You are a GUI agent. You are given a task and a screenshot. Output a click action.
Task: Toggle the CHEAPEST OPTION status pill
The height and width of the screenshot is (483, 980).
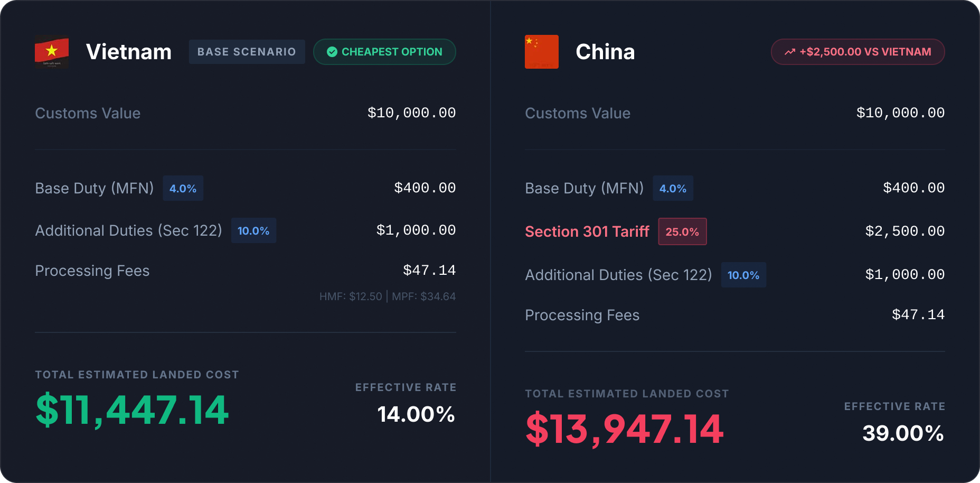(384, 51)
